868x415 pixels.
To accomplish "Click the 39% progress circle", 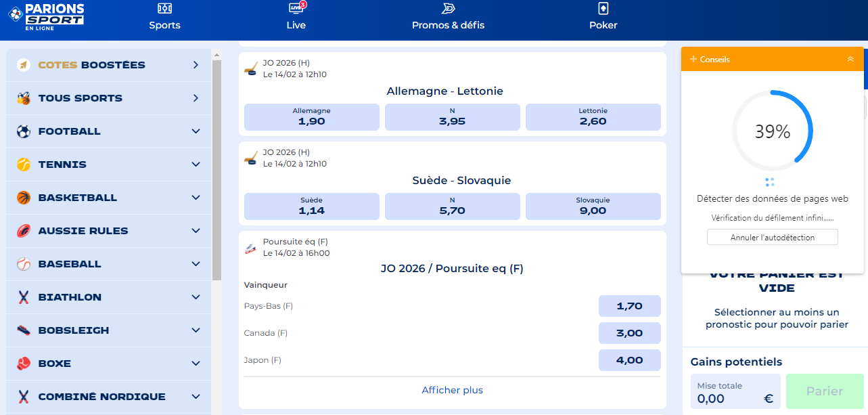I will [x=773, y=131].
